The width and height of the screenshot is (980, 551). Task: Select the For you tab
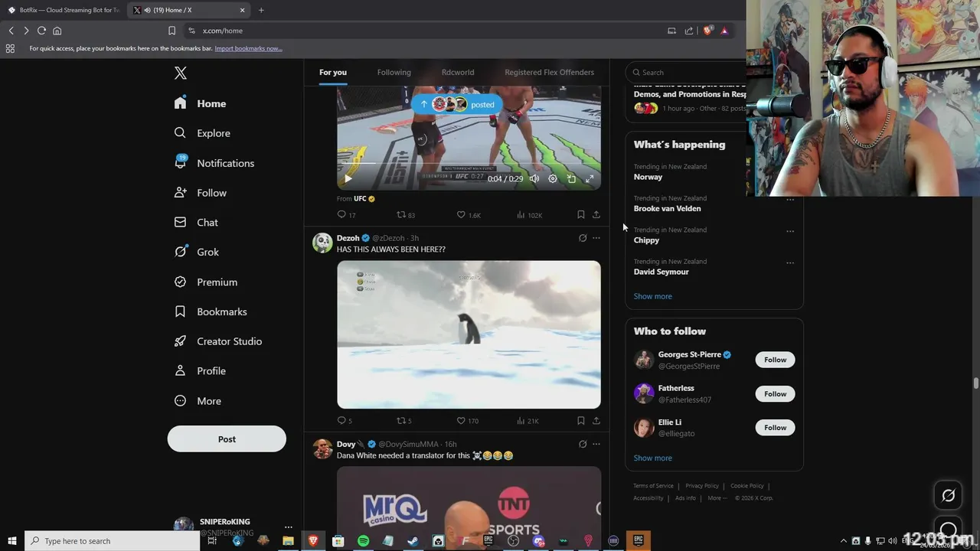pos(333,72)
